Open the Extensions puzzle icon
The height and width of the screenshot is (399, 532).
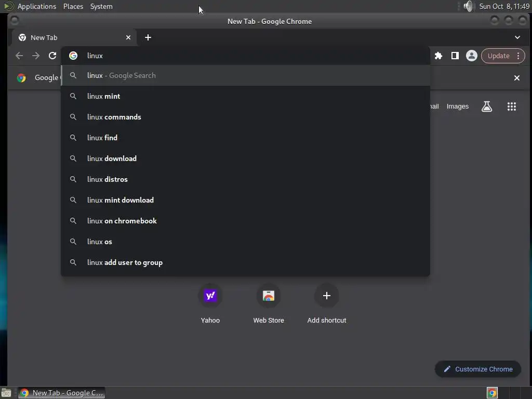point(438,56)
